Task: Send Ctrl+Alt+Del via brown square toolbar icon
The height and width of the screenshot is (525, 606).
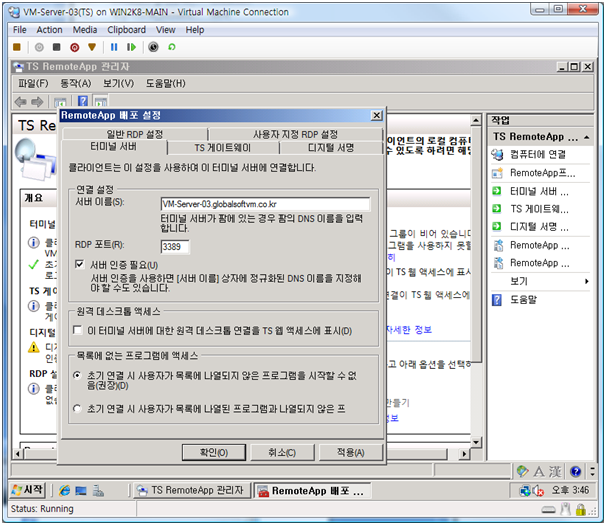Action: point(17,47)
